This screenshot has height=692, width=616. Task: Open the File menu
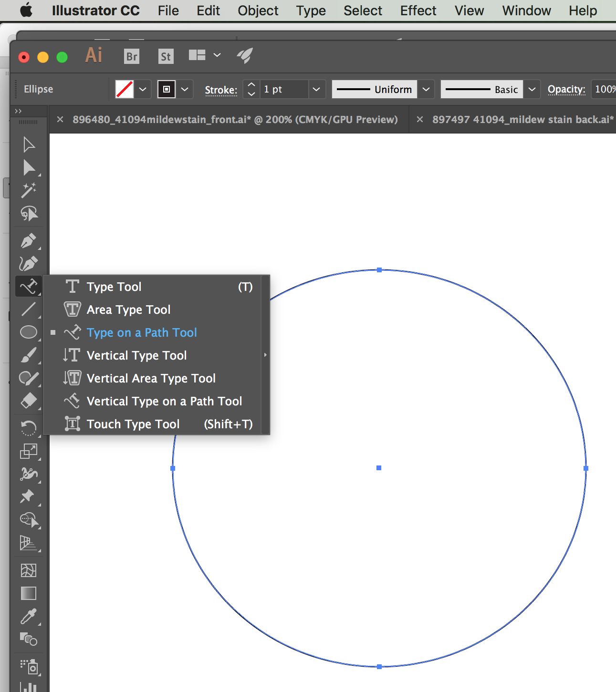pyautogui.click(x=168, y=10)
